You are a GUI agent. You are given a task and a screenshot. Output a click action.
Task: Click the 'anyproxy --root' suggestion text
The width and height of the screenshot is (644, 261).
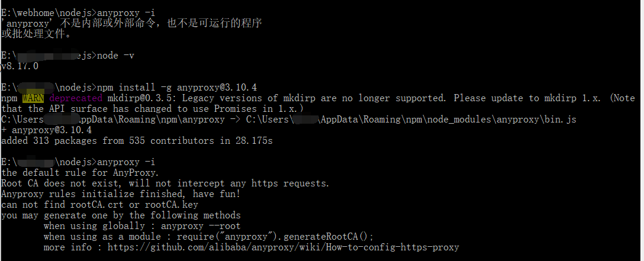[x=201, y=226]
